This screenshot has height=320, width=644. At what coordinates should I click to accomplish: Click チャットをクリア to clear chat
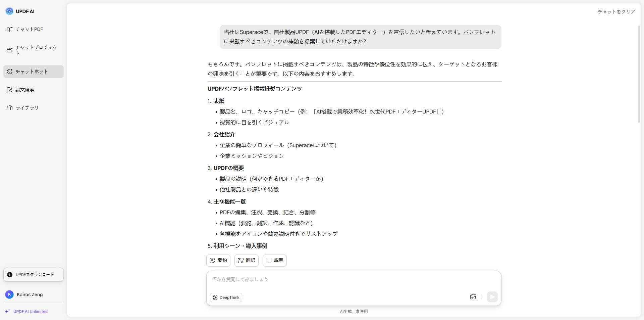coord(616,12)
